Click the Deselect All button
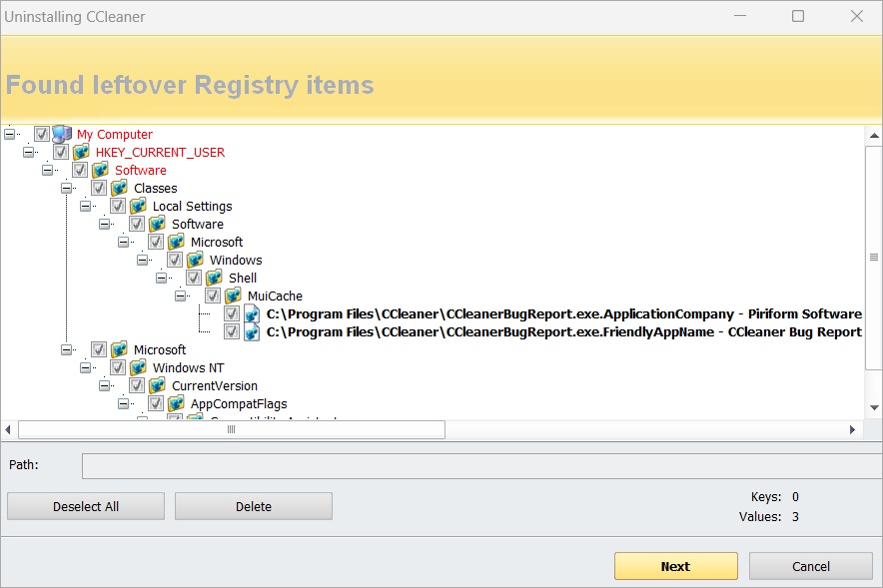This screenshot has width=883, height=588. point(86,506)
